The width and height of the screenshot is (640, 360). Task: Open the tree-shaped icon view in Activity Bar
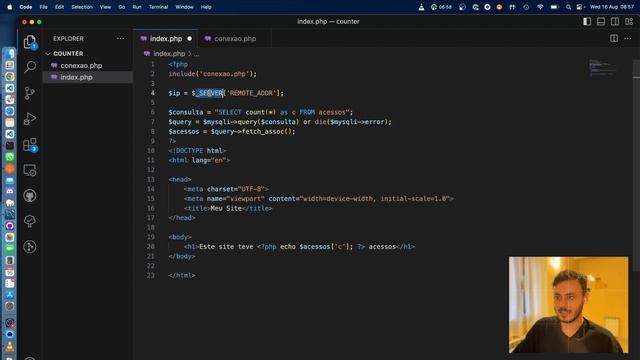point(30,221)
